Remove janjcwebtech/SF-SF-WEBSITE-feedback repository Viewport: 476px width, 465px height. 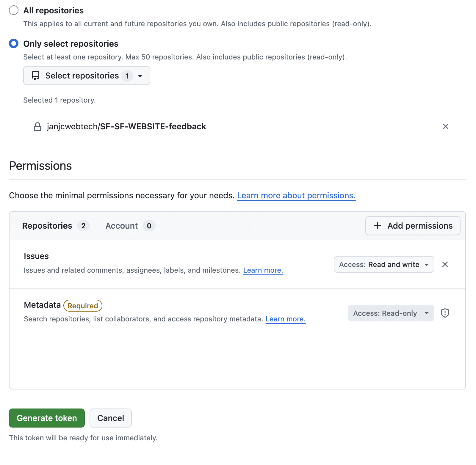pos(445,126)
